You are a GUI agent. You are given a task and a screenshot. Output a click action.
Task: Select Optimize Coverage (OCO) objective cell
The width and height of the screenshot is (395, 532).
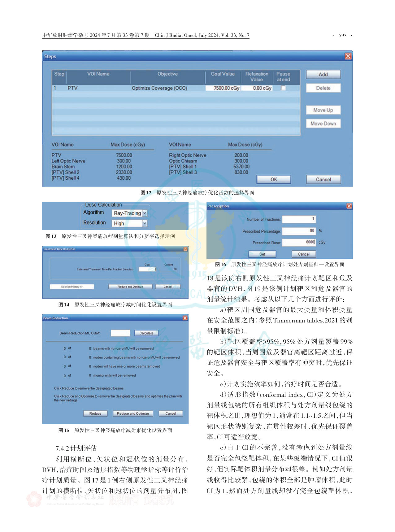(159, 88)
